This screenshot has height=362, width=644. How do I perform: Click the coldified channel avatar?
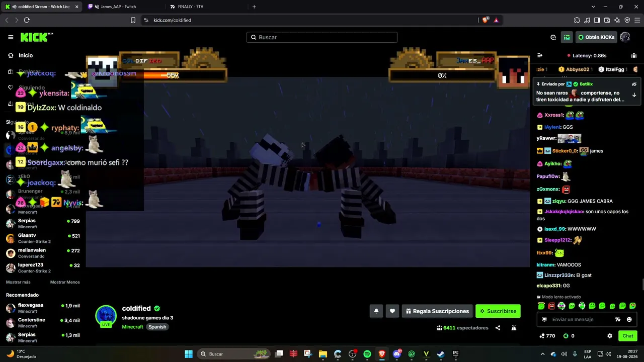click(x=106, y=316)
